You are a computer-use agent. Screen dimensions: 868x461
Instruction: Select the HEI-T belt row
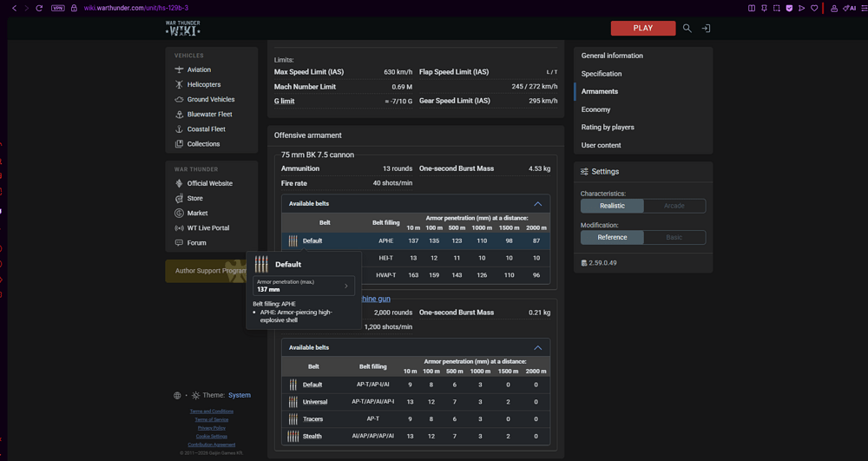[x=455, y=258]
